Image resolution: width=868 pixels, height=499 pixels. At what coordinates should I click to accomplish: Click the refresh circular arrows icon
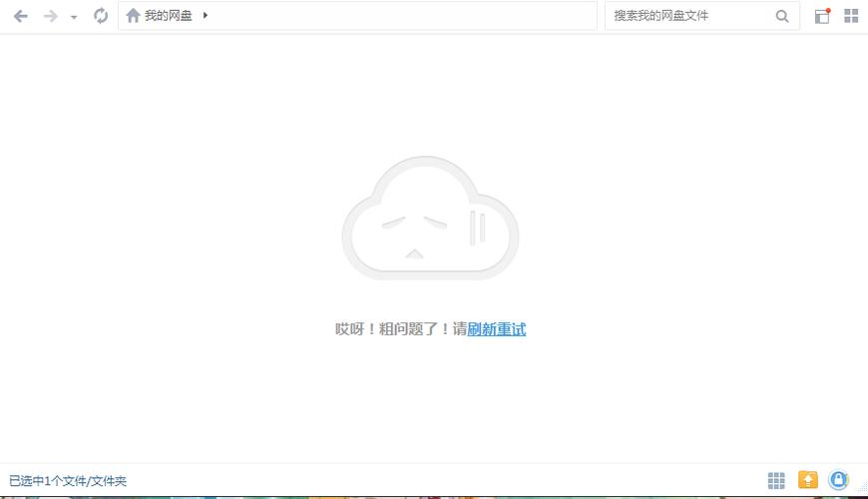click(101, 16)
